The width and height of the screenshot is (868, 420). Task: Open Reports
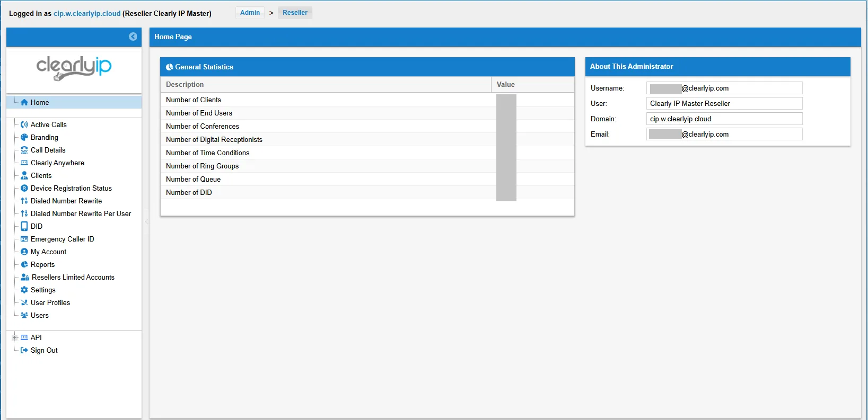[43, 264]
